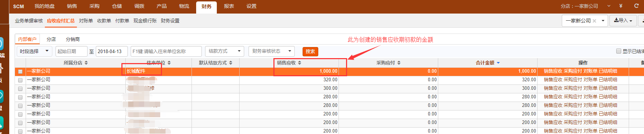Open the 导入 import dropdown
This screenshot has height=134, width=644.
623,21
